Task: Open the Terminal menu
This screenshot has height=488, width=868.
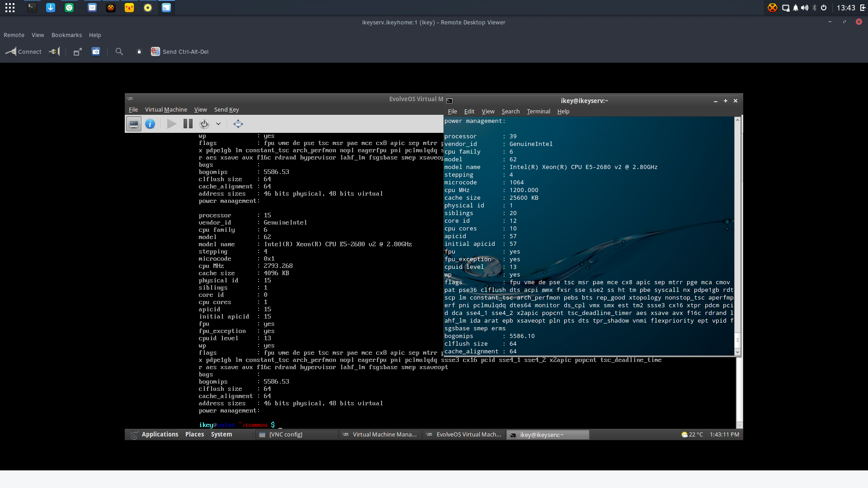Action: (538, 112)
